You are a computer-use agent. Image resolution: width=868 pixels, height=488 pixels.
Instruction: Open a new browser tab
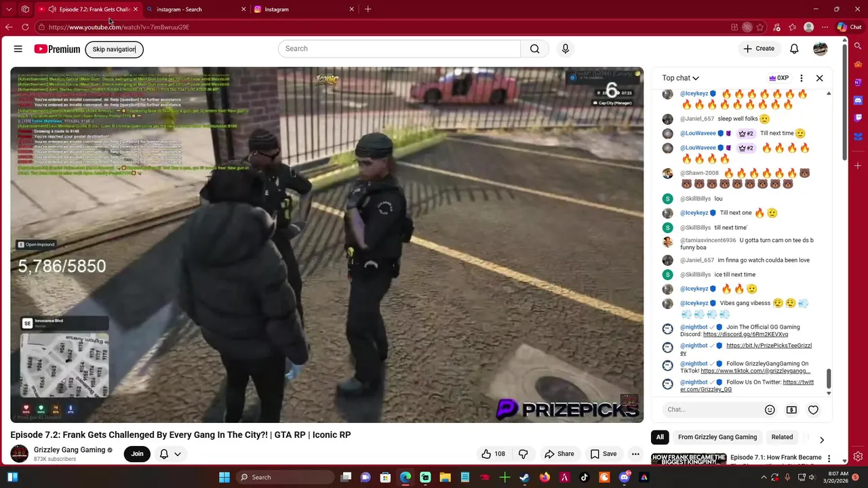[x=368, y=9]
